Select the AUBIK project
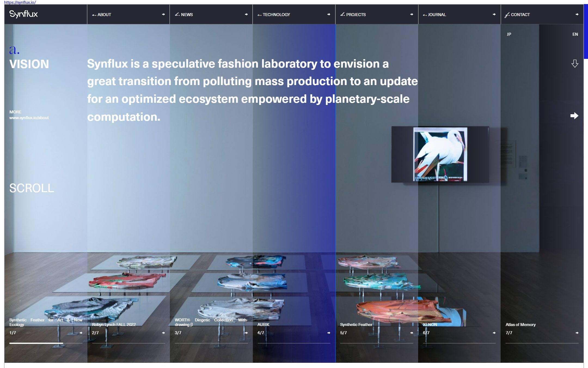Screen dimensions: 588x368 pyautogui.click(x=263, y=324)
